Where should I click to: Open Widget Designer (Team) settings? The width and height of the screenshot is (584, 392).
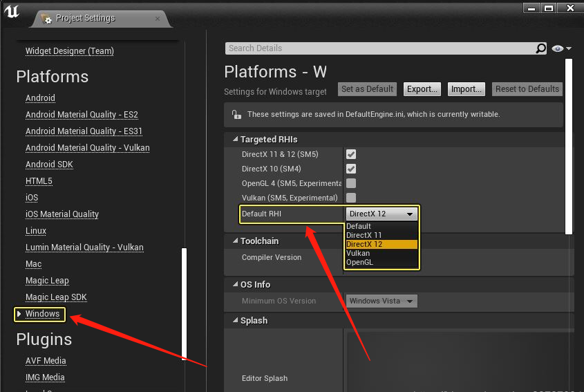click(70, 50)
